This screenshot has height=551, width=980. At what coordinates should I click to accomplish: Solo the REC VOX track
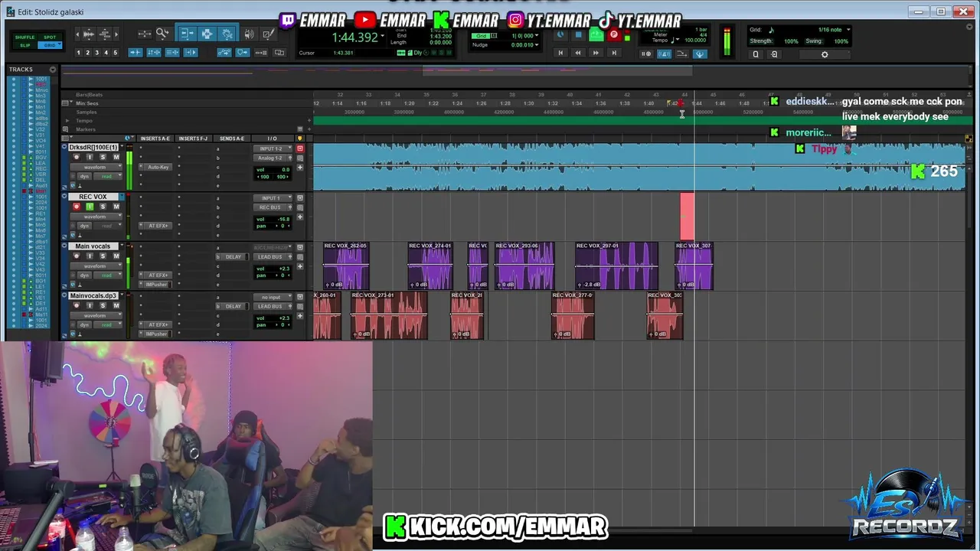(103, 207)
